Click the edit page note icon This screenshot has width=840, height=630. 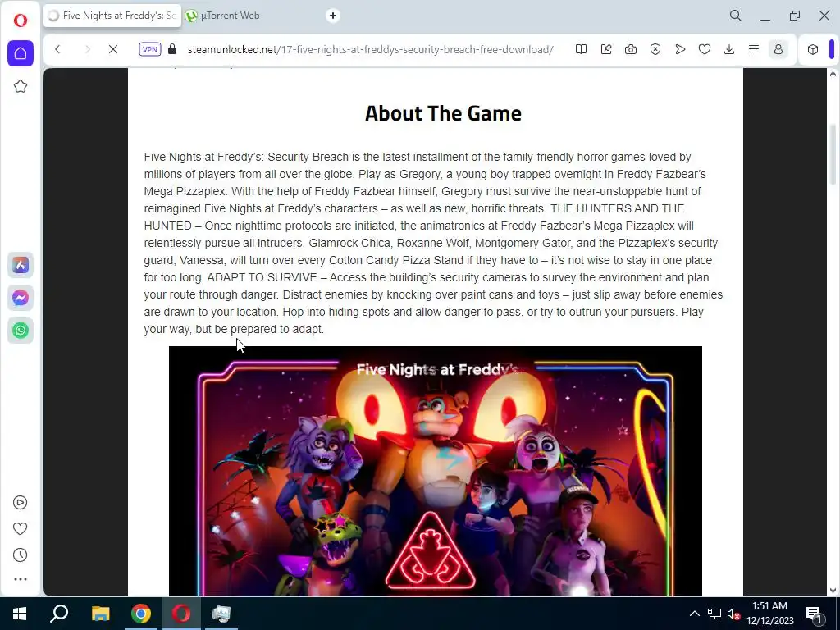[x=606, y=49]
